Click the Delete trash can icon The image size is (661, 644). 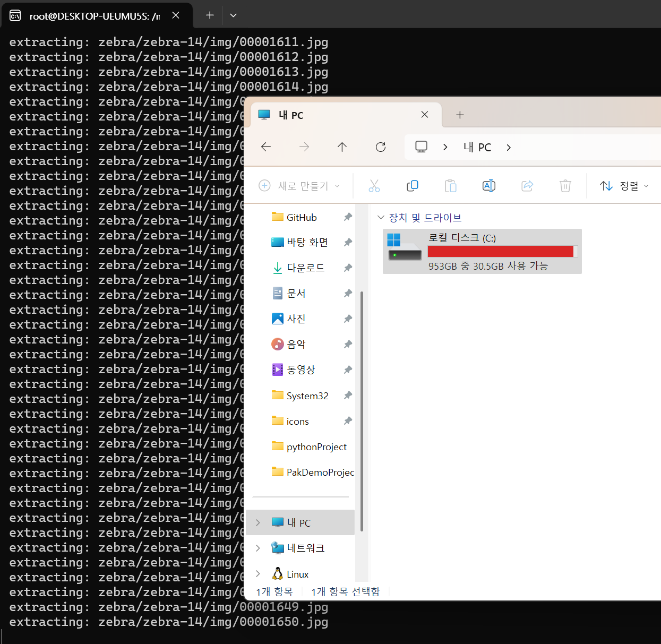click(x=565, y=186)
